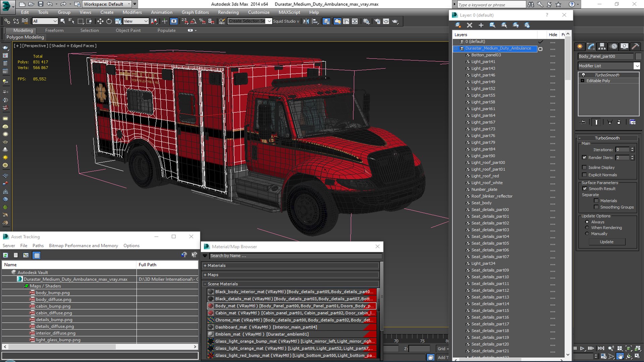Screen dimensions: 644x362
Task: Open the Render Setup teapot icon
Action: pyautogui.click(x=377, y=21)
